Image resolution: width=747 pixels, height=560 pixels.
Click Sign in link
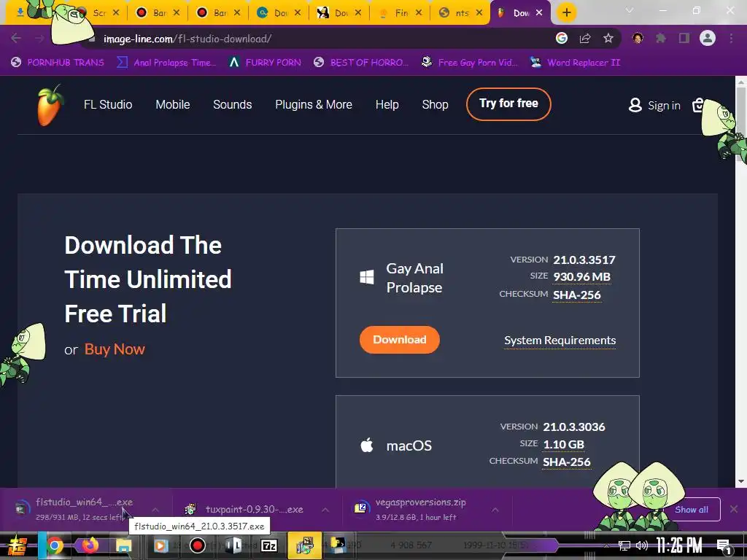[664, 105]
